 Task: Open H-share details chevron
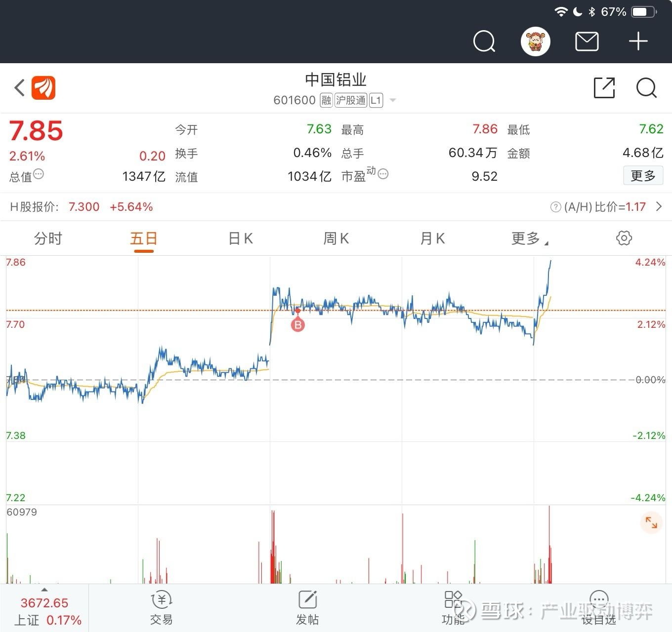[x=659, y=206]
